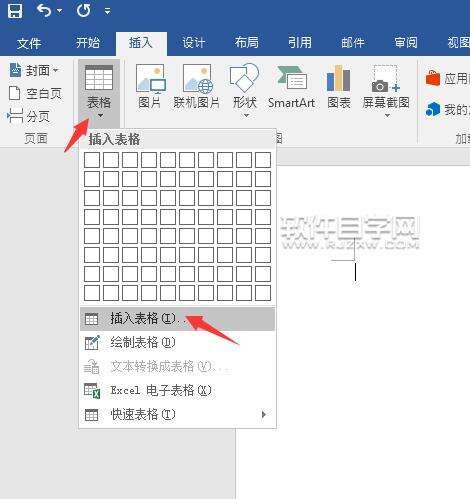The image size is (470, 499).
Task: Select 绘制表格(D) from the menu
Action: click(x=177, y=343)
